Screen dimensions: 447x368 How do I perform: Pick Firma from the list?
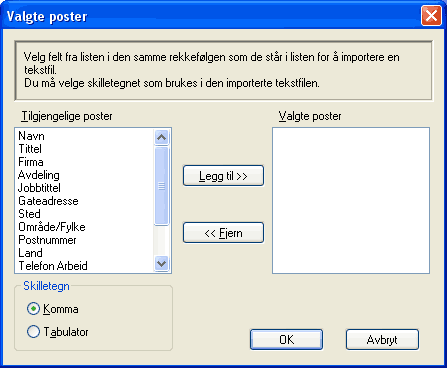(31, 162)
